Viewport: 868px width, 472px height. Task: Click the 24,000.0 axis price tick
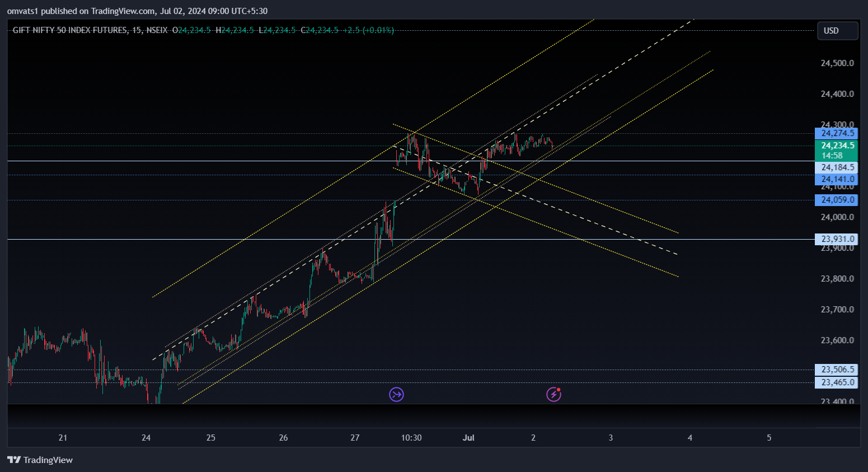coord(837,217)
